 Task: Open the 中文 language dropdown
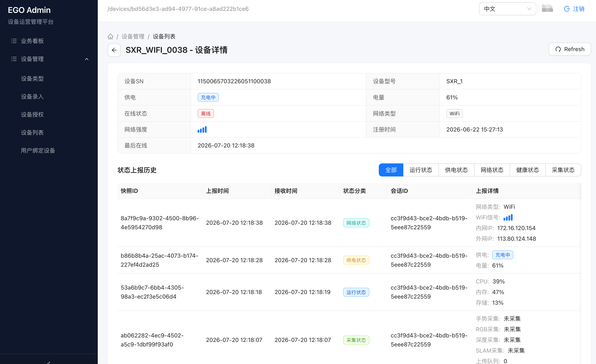point(507,9)
